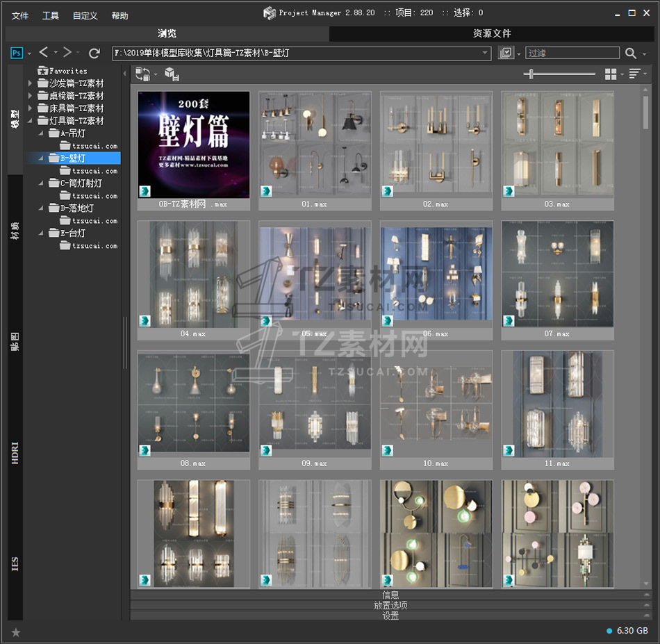The image size is (660, 644).
Task: Click the Photoshop Ps icon
Action: coord(16,53)
